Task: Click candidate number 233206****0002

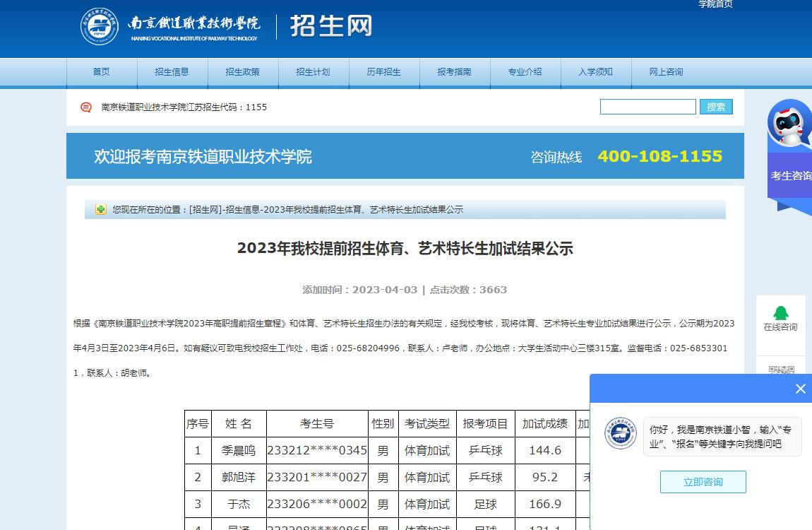Action: point(317,504)
